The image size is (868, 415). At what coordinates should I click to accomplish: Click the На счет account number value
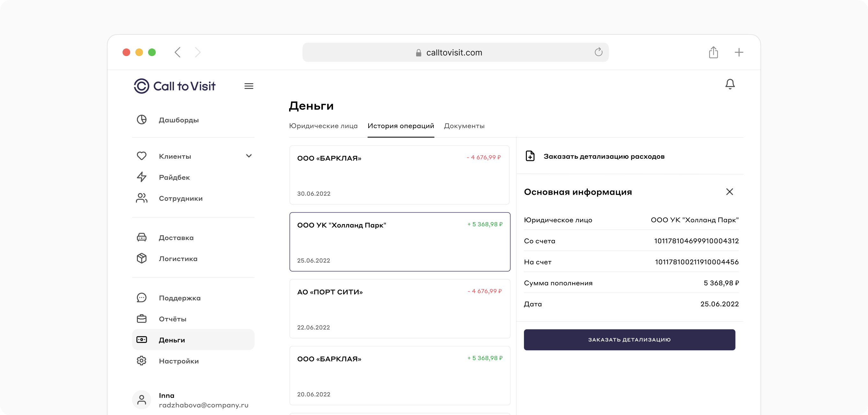tap(697, 262)
